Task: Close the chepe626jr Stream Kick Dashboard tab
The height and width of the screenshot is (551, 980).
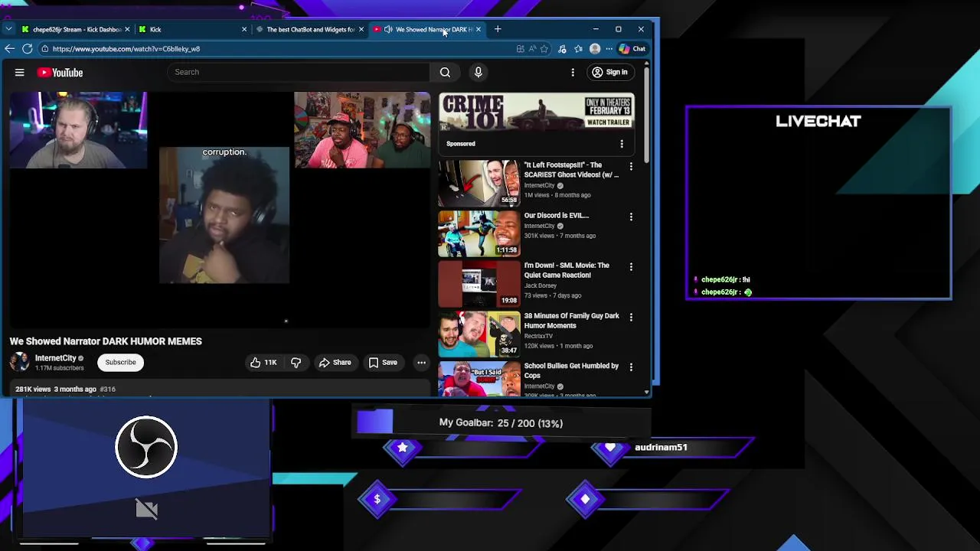Action: pos(127,29)
